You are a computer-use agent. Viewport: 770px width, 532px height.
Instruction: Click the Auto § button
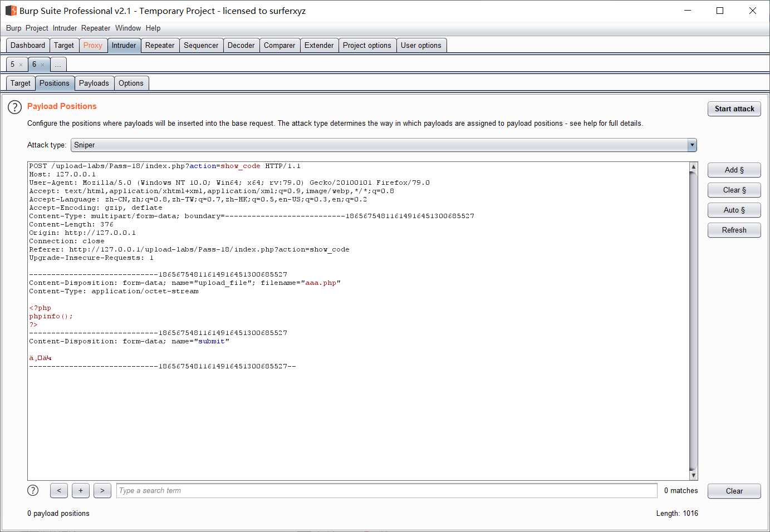(x=734, y=210)
